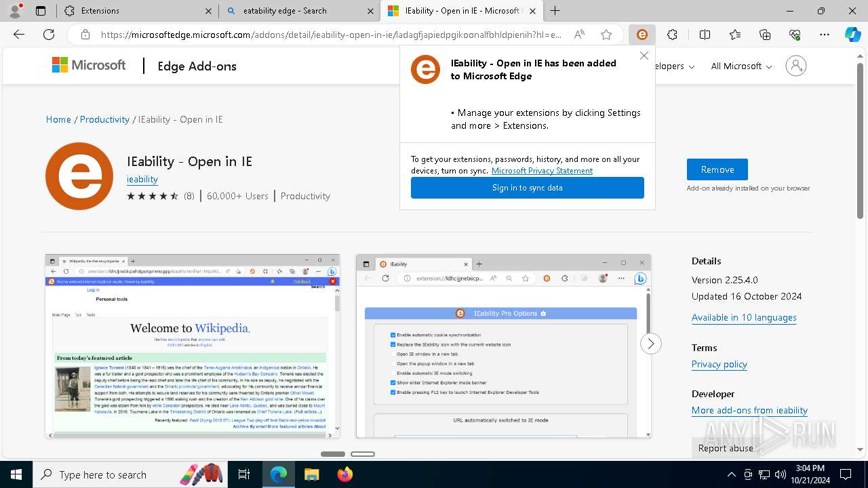Click Productivity breadcrumb link

[104, 119]
